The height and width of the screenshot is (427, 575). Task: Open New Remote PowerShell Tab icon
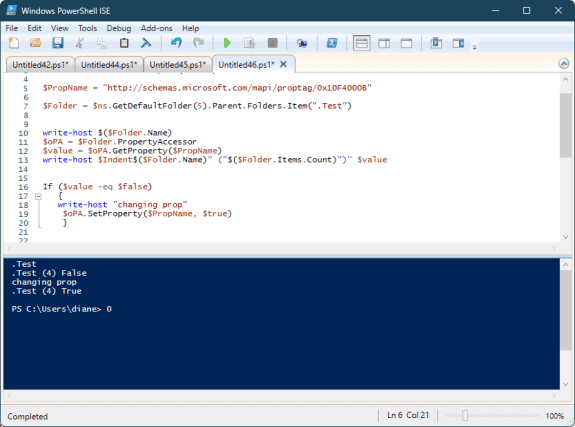click(302, 43)
